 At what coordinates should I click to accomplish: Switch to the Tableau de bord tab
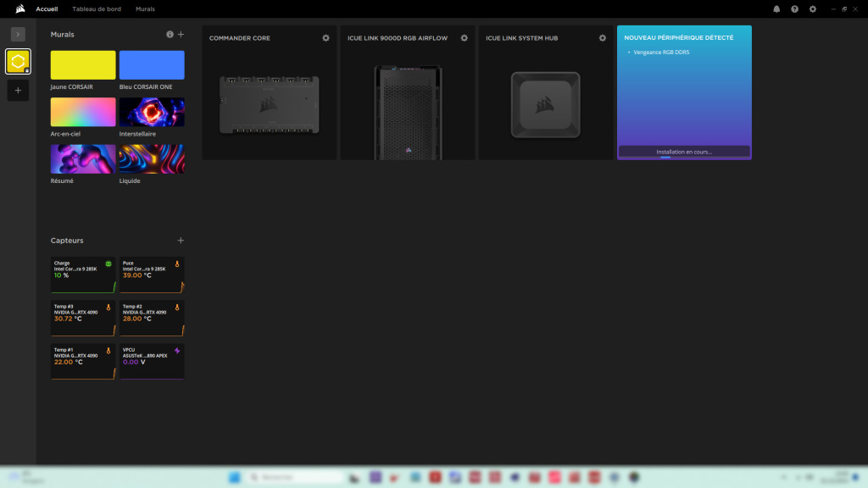[x=97, y=8]
